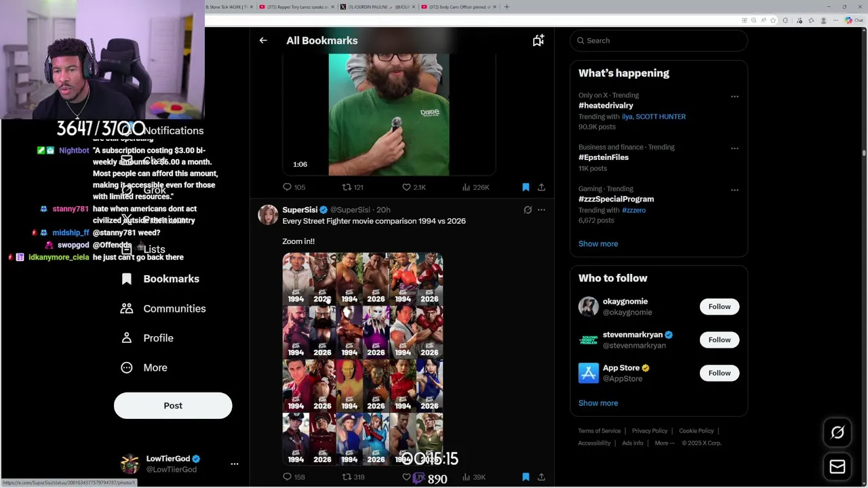Like SuperSisi's Street Fighter post
This screenshot has height=488, width=868.
(x=407, y=477)
